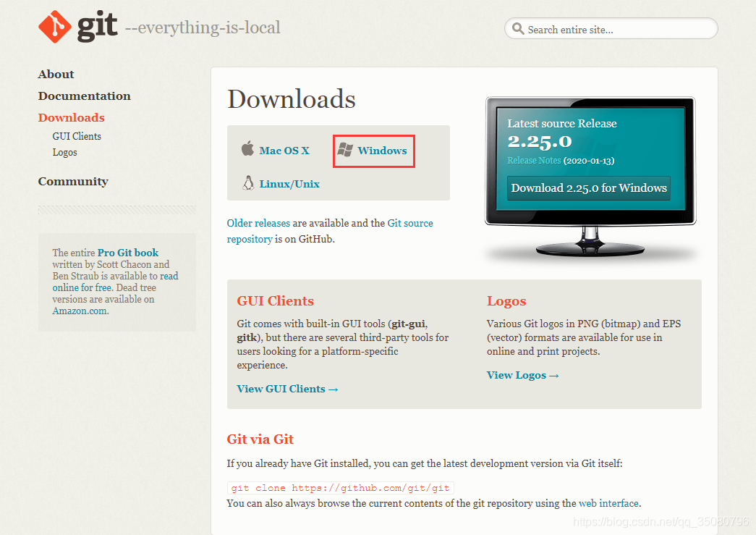Open the web interface link

[x=608, y=503]
